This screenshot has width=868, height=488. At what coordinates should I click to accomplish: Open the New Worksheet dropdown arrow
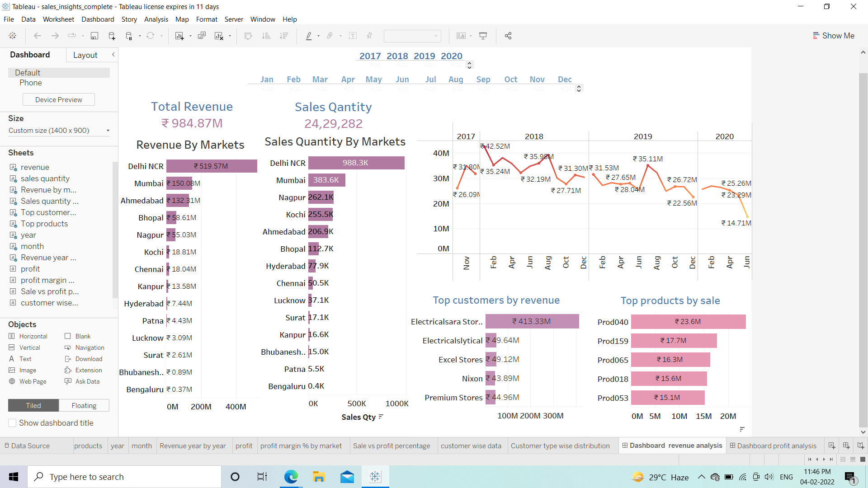click(190, 36)
